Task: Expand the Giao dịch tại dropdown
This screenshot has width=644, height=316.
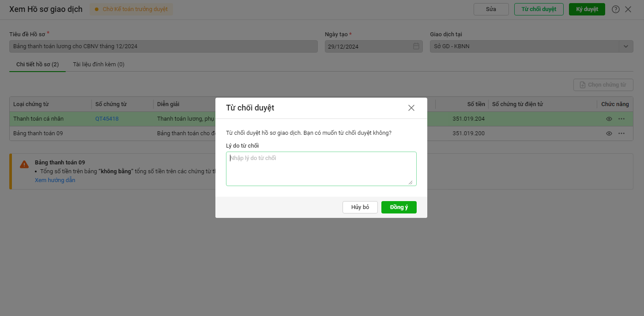Action: (x=626, y=46)
